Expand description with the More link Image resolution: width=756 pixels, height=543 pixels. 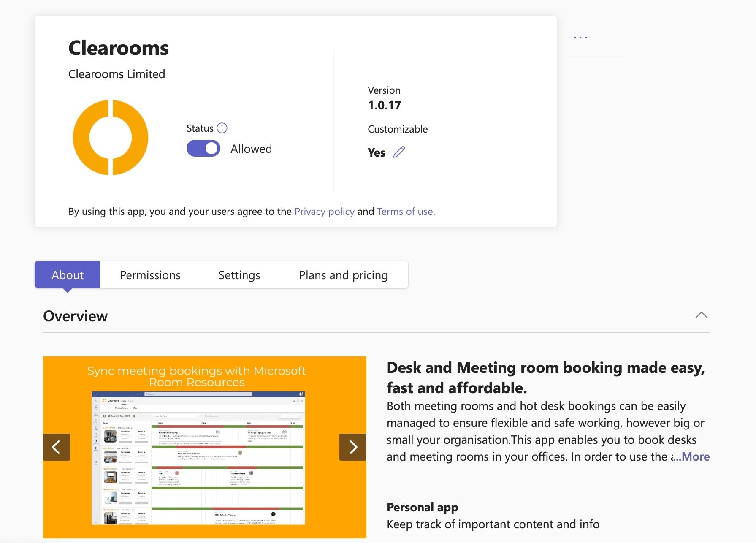pyautogui.click(x=691, y=456)
